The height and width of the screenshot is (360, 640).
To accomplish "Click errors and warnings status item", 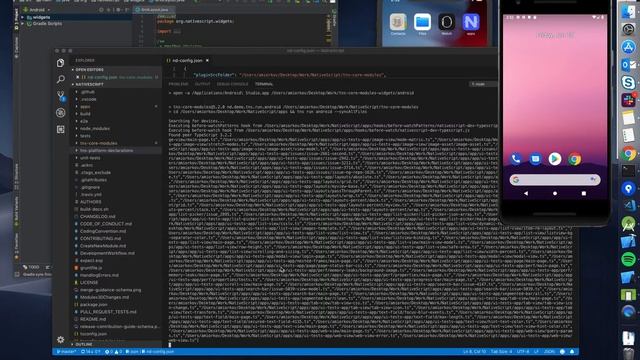I will pyautogui.click(x=113, y=352).
